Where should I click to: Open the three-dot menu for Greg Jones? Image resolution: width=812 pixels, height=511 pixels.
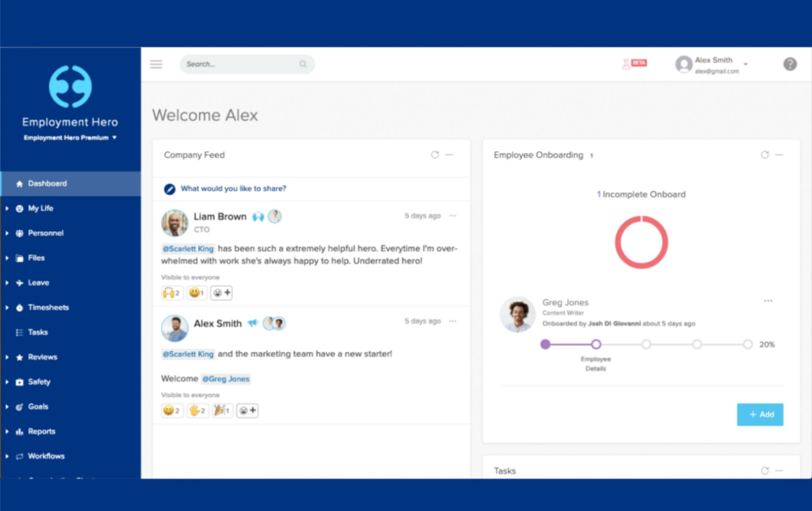pos(768,301)
